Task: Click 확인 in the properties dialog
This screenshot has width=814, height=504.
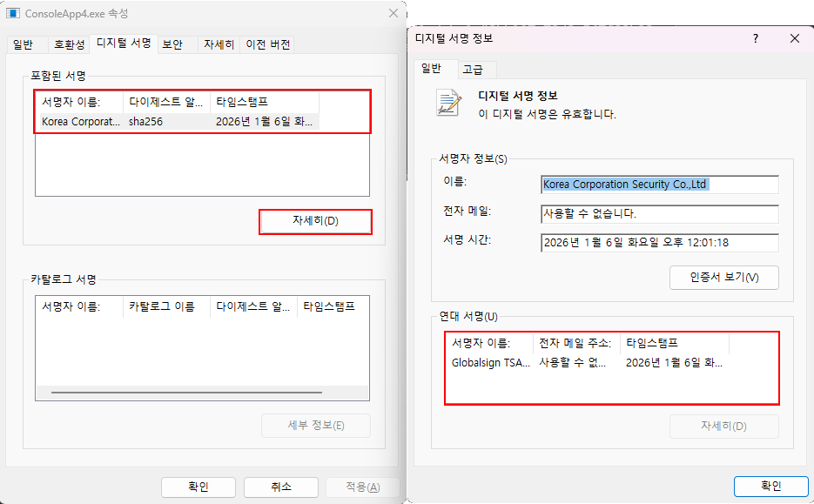Action: click(x=198, y=487)
